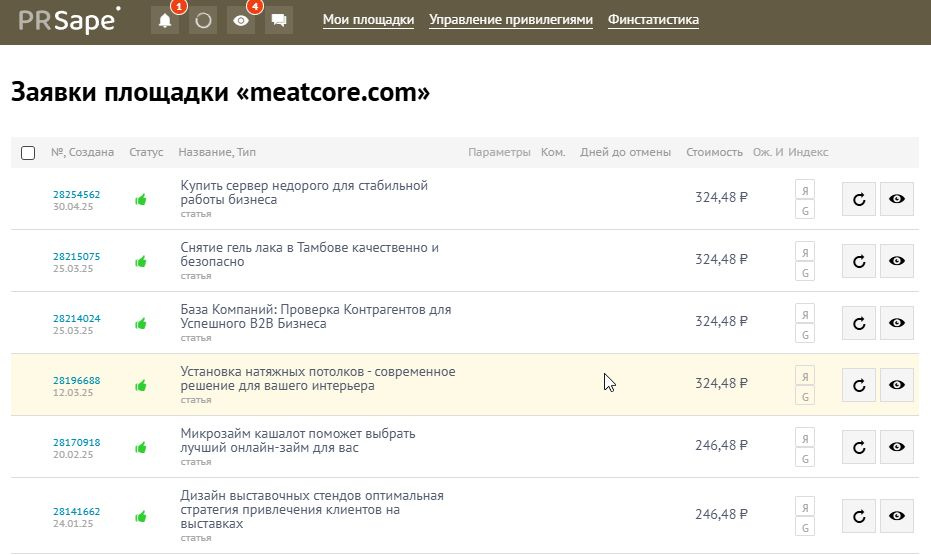
Task: Open the notifications bell icon
Action: (164, 21)
